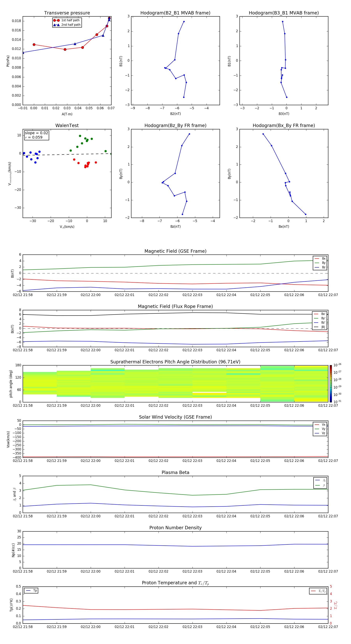Click the 'slope = 0.02' annotation text
The image size is (351, 644).
36,133
